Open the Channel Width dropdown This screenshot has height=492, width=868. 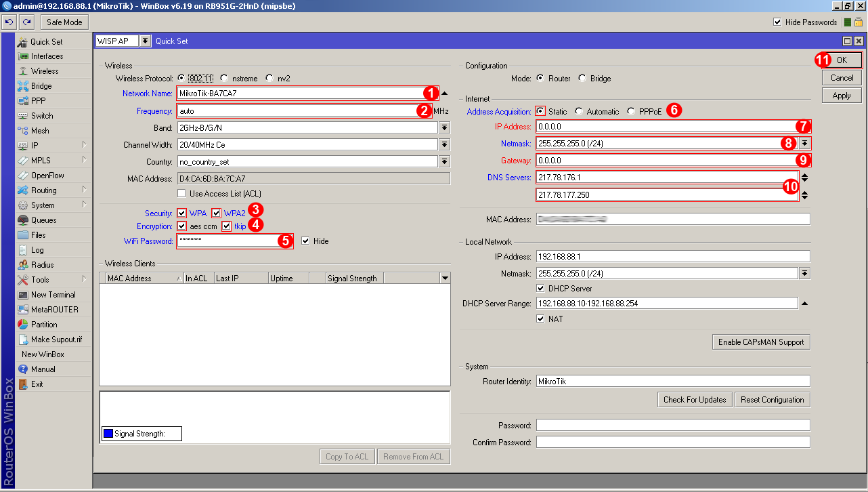pyautogui.click(x=444, y=144)
